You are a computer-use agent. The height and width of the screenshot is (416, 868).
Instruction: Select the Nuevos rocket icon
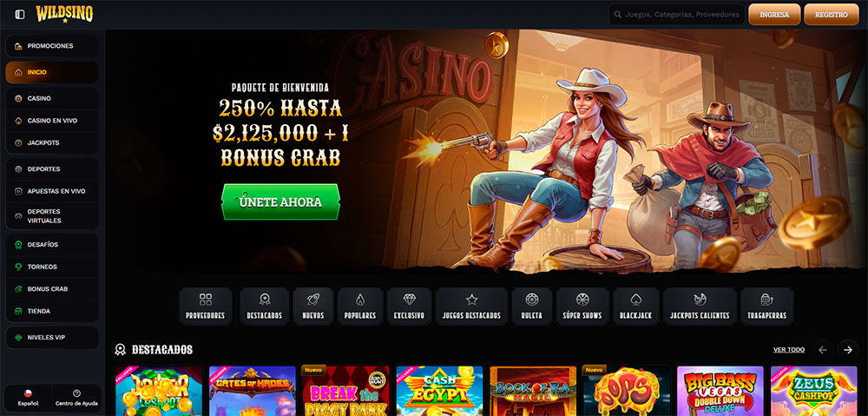tap(313, 307)
